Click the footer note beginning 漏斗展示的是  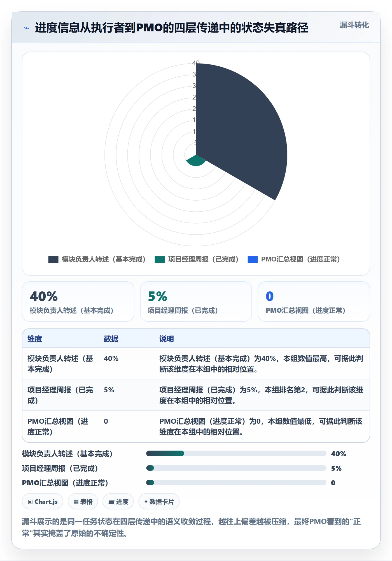tap(192, 527)
